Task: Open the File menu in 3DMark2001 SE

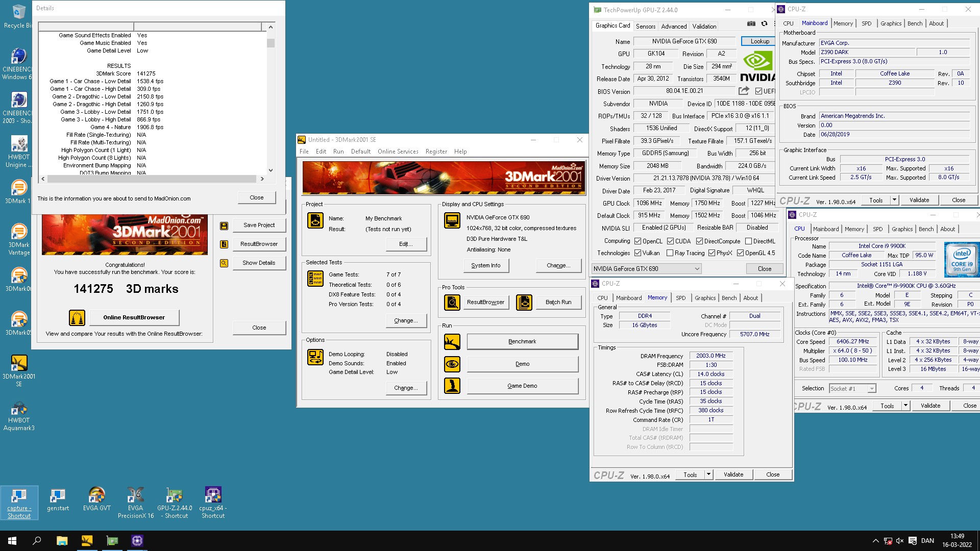Action: 304,152
